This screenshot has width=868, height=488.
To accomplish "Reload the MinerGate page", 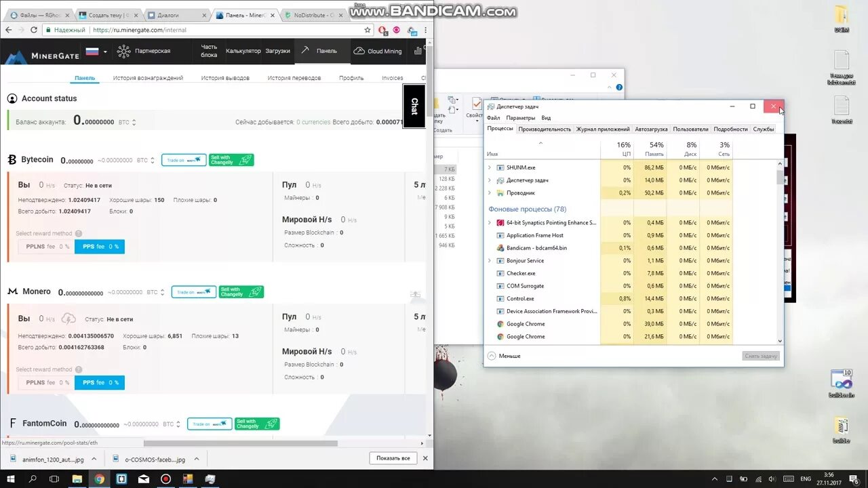I will tap(33, 30).
